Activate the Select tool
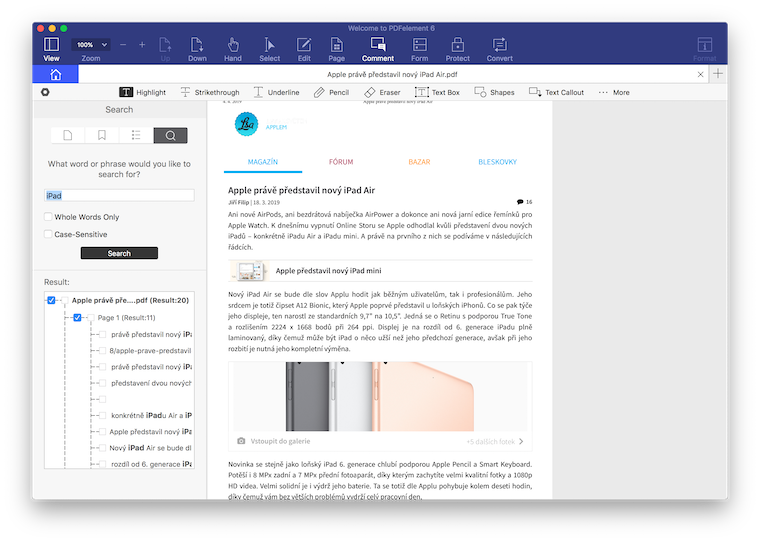 tap(269, 49)
